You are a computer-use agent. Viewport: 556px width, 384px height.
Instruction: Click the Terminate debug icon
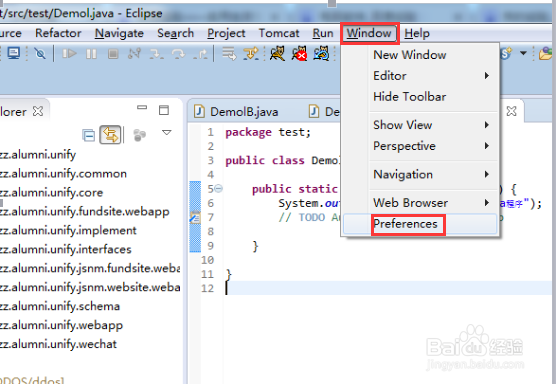(113, 54)
